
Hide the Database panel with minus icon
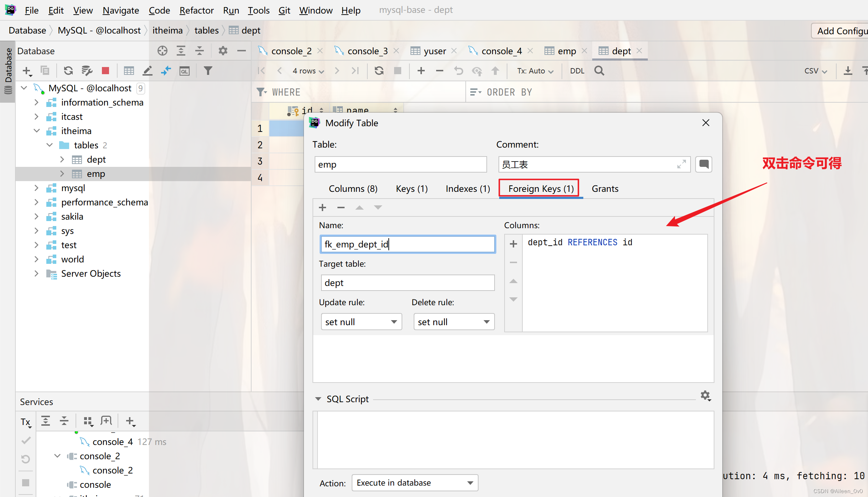pos(242,51)
